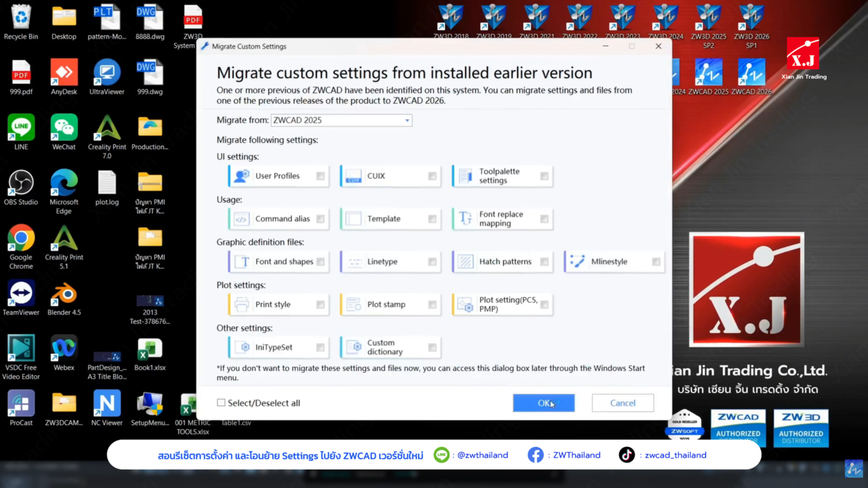Click the Font replace mapping icon
Image resolution: width=868 pixels, height=488 pixels.
[x=465, y=219]
